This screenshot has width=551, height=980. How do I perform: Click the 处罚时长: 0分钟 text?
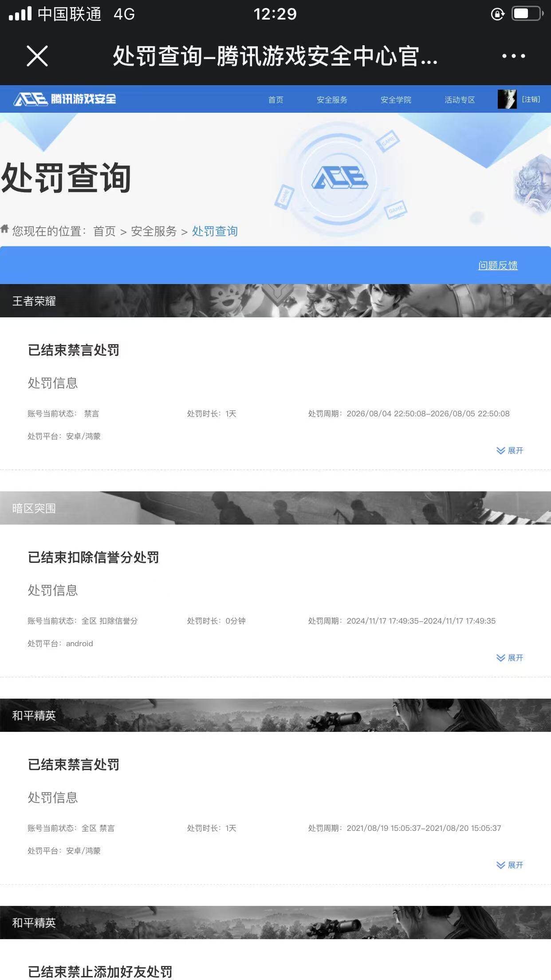click(x=216, y=621)
